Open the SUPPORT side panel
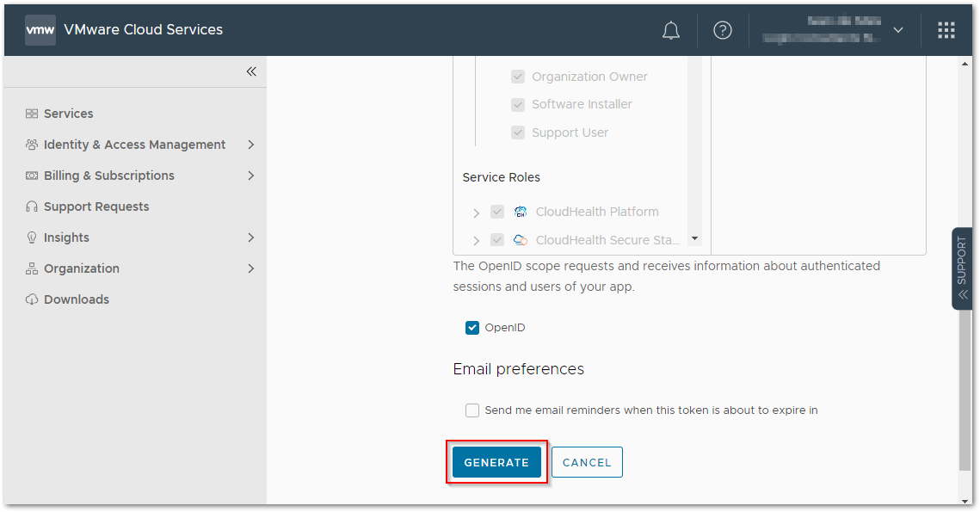The height and width of the screenshot is (512, 980). point(961,267)
